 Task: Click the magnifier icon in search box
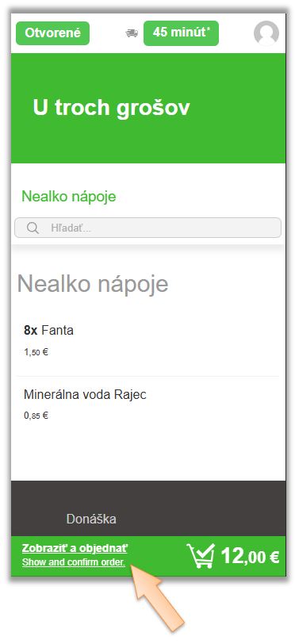click(33, 228)
